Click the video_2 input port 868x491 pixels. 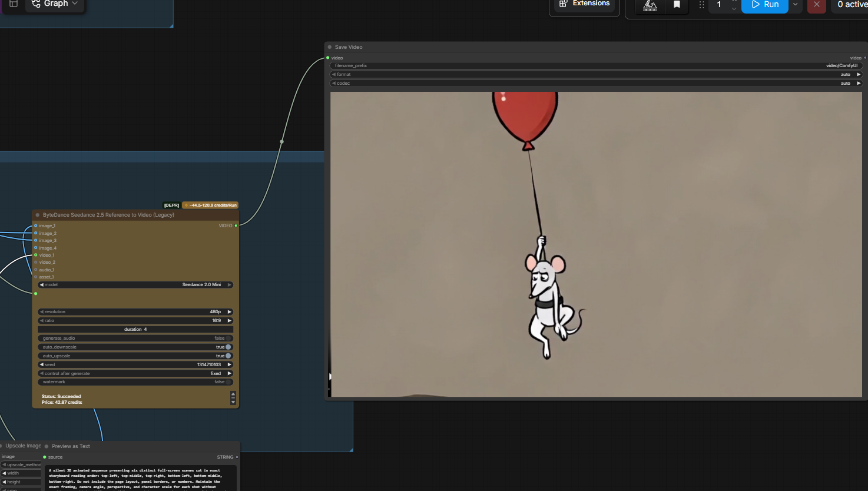click(x=36, y=263)
